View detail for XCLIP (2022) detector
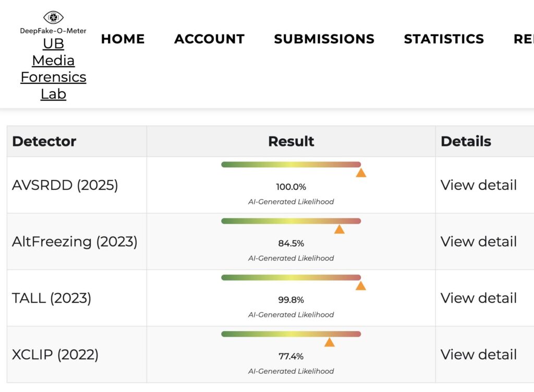This screenshot has width=534, height=392. [478, 354]
